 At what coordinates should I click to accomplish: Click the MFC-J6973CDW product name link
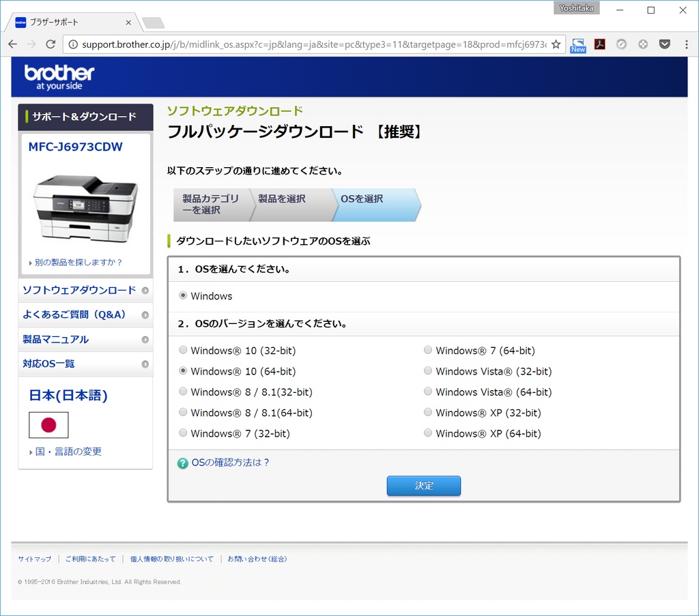tap(75, 147)
